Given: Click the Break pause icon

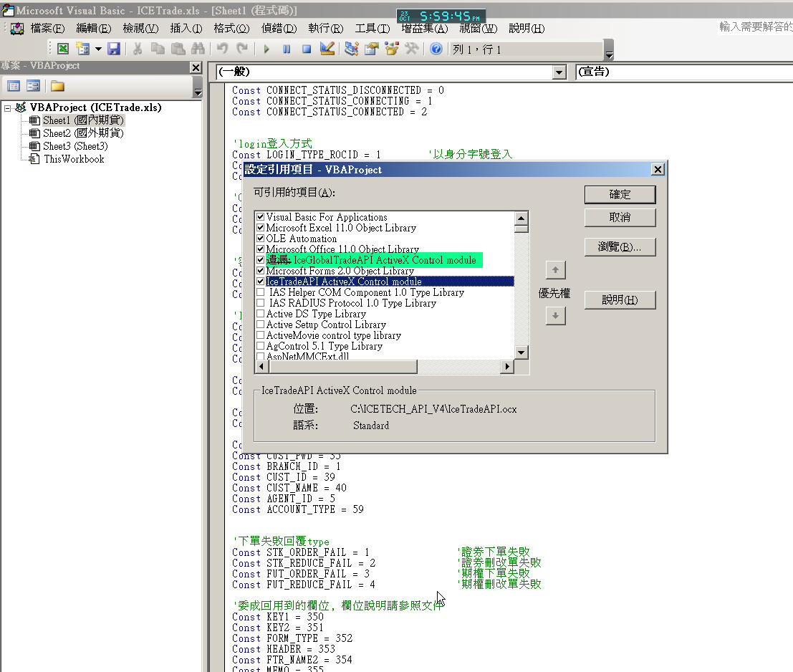Looking at the screenshot, I should tap(287, 49).
